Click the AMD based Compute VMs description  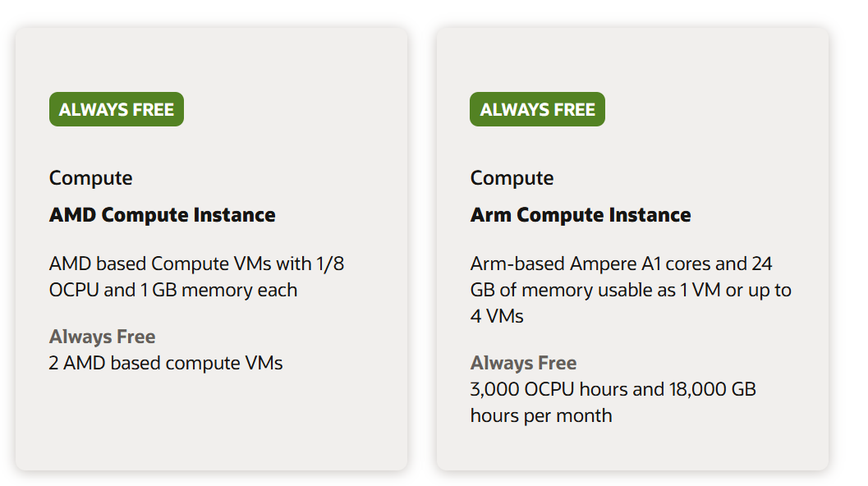pyautogui.click(x=196, y=277)
